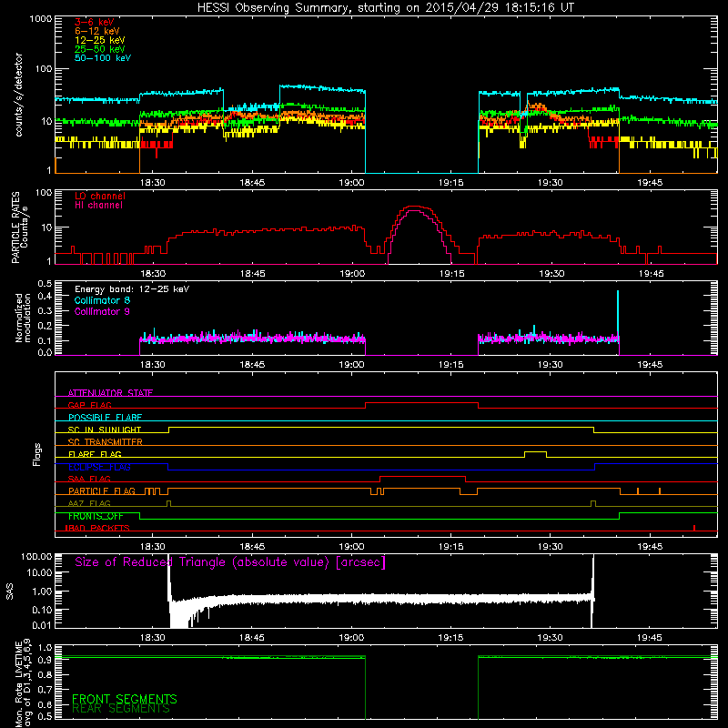The image size is (728, 728).
Task: Click the 'SC TRANSMITTER' flag label
Action: click(106, 442)
